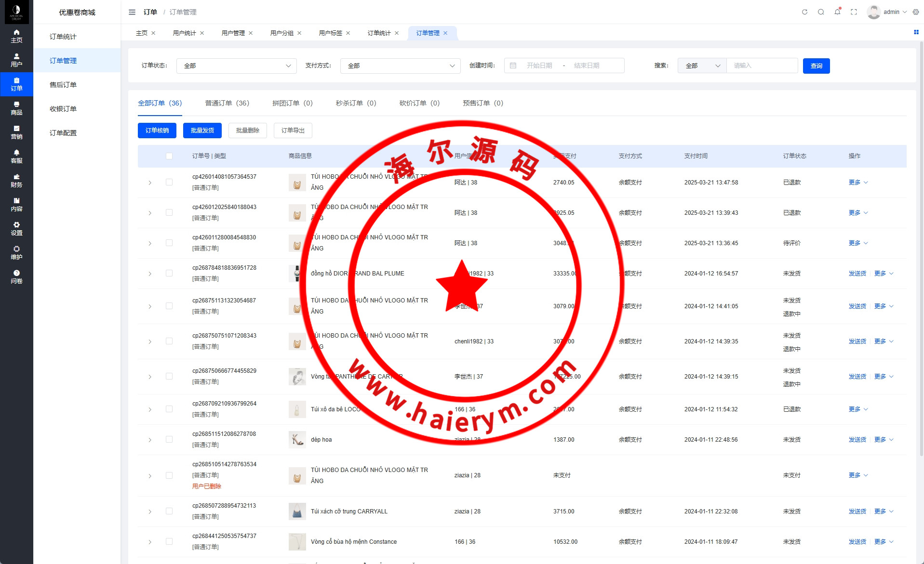Open the settings gear beside admin
Screen dimensions: 924x564
tap(916, 12)
